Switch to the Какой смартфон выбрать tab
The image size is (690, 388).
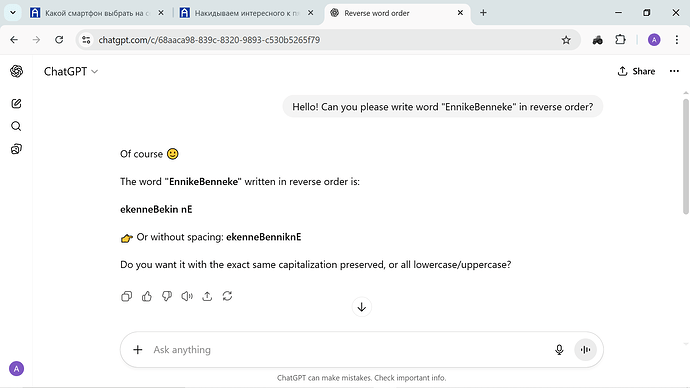(97, 13)
